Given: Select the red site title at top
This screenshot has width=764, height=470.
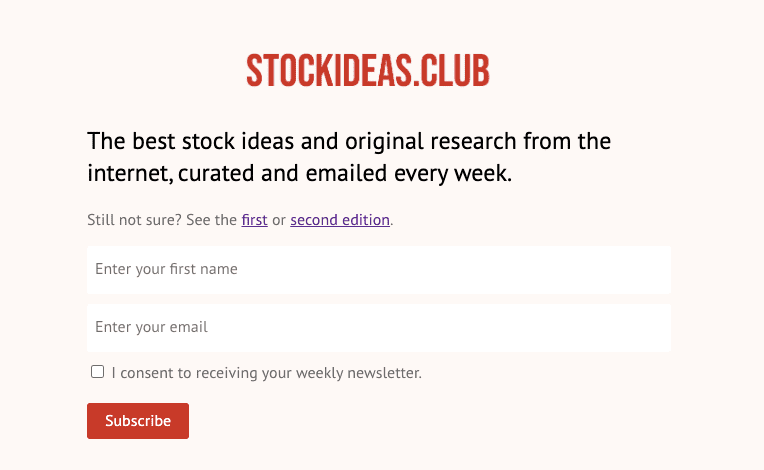Looking at the screenshot, I should pyautogui.click(x=368, y=71).
